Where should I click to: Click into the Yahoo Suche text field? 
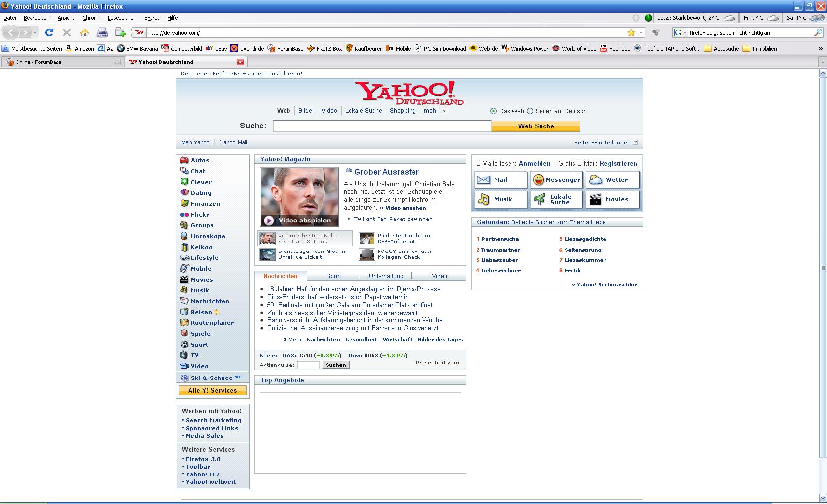382,126
